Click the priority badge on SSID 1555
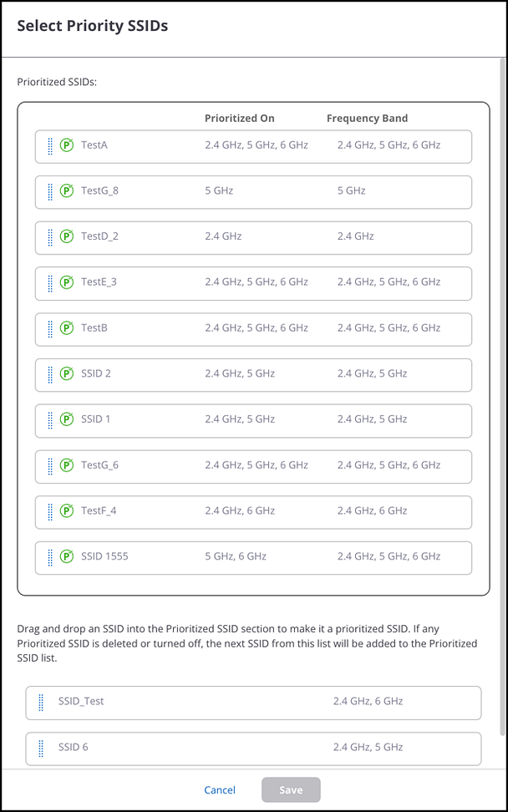 (68, 556)
